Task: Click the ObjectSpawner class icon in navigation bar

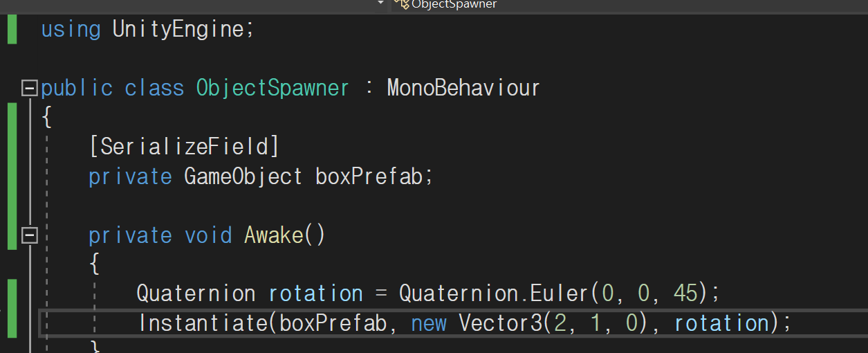Action: click(402, 4)
